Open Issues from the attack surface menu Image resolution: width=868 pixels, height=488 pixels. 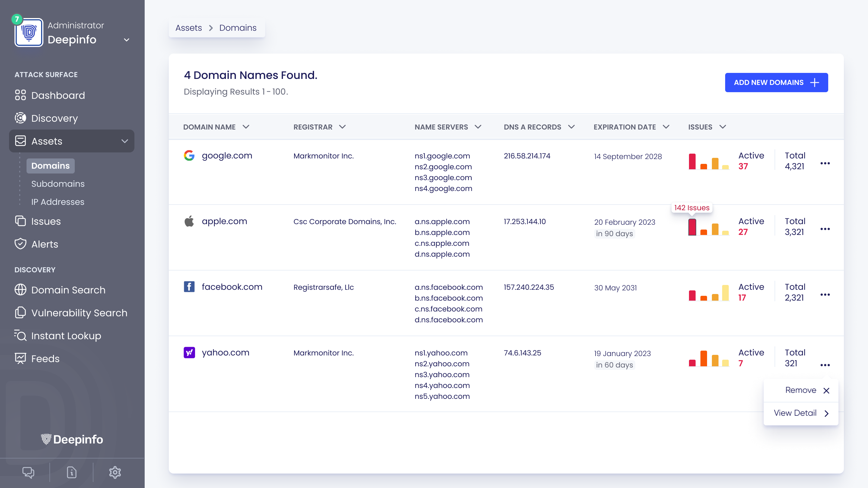[46, 221]
